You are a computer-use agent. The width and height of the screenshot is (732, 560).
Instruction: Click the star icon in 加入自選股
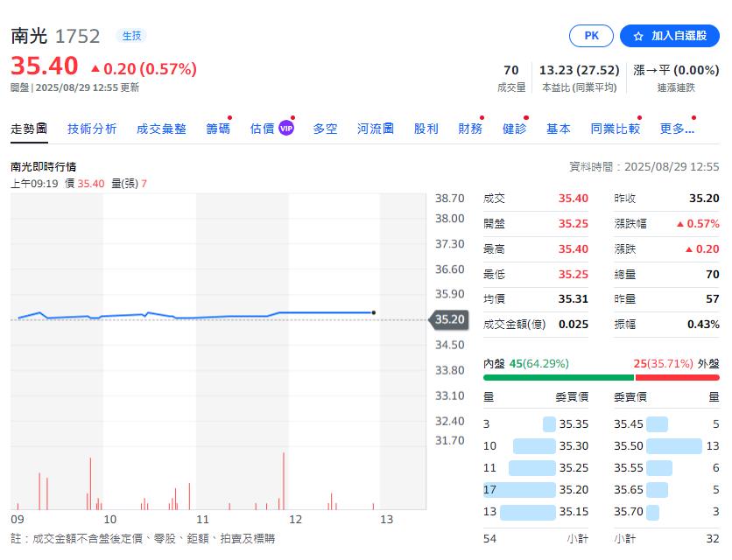[638, 37]
